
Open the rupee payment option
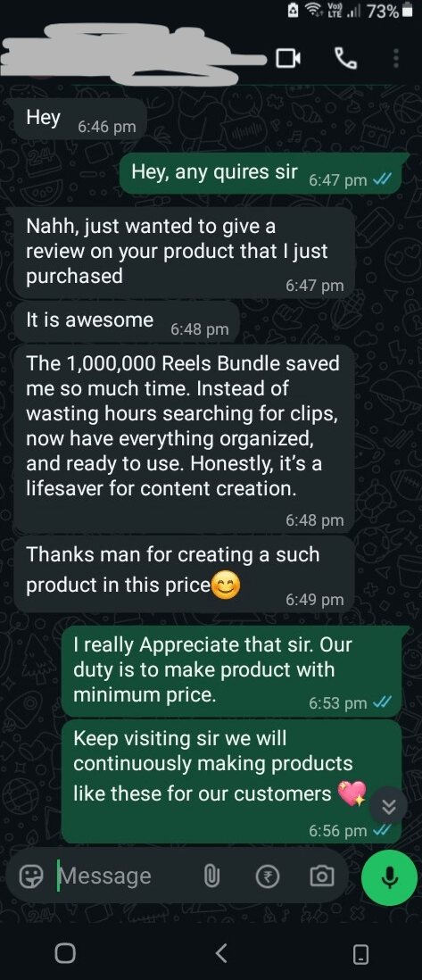pos(268,876)
